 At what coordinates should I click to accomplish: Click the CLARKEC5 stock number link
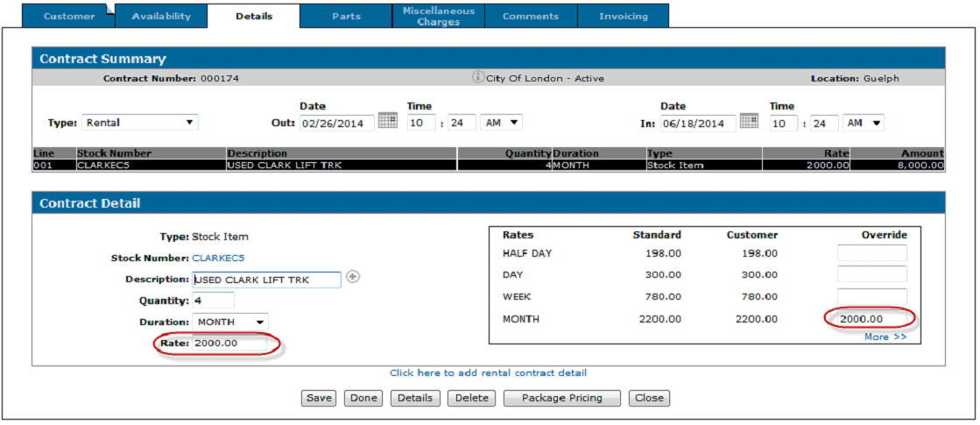pyautogui.click(x=218, y=258)
